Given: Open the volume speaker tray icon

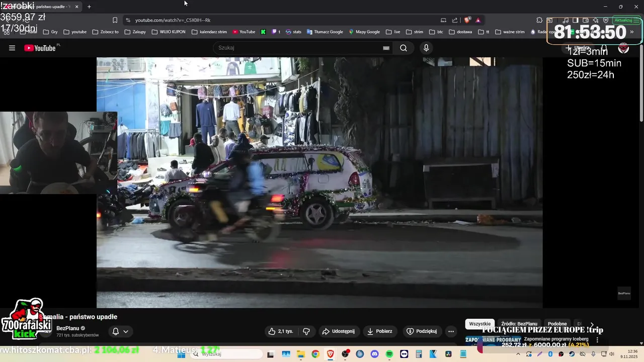Looking at the screenshot, I should point(612,354).
